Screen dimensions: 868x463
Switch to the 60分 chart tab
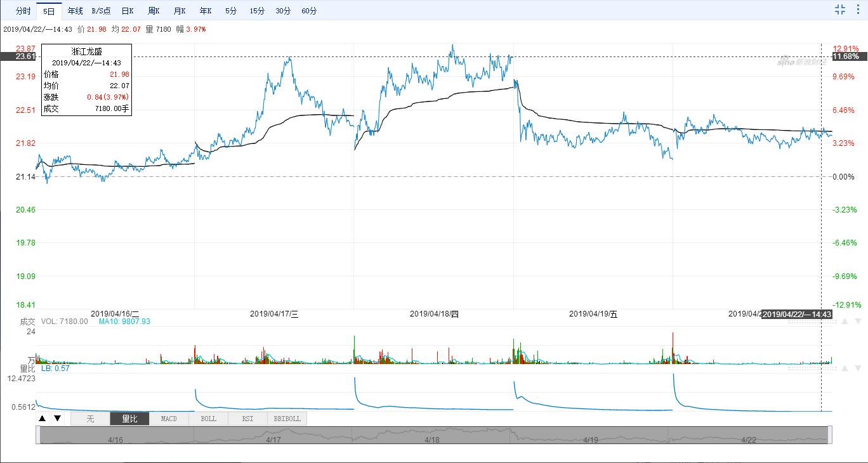tap(309, 11)
